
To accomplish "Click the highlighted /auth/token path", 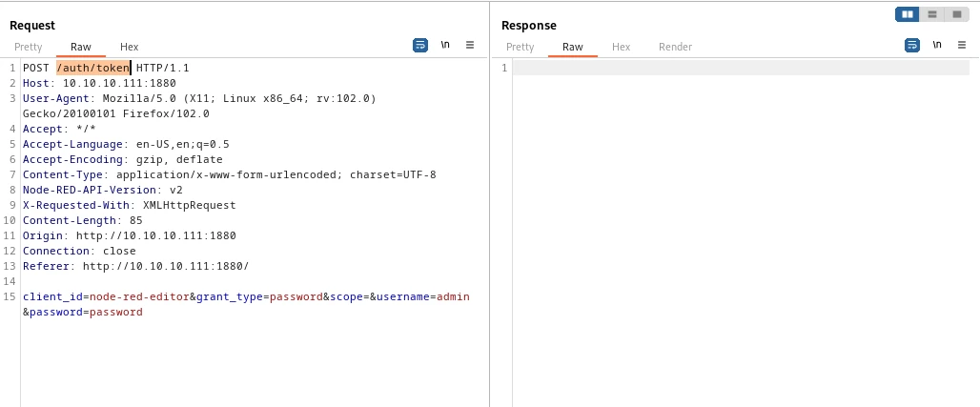I will coord(93,68).
